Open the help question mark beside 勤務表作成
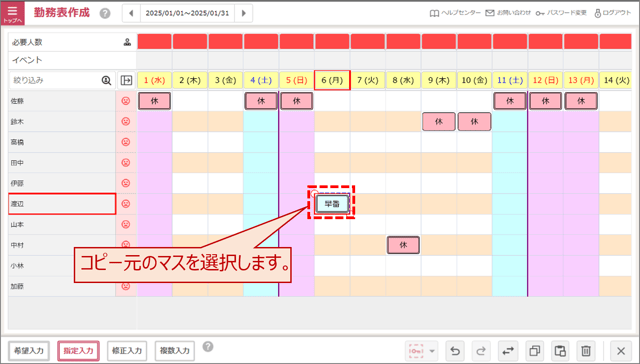Image resolution: width=640 pixels, height=364 pixels. 105,13
